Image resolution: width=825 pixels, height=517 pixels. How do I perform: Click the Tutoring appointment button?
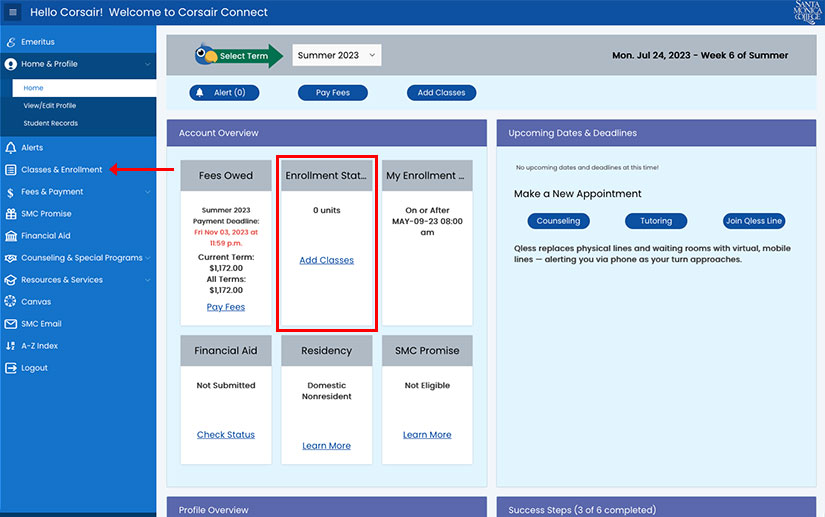(656, 221)
